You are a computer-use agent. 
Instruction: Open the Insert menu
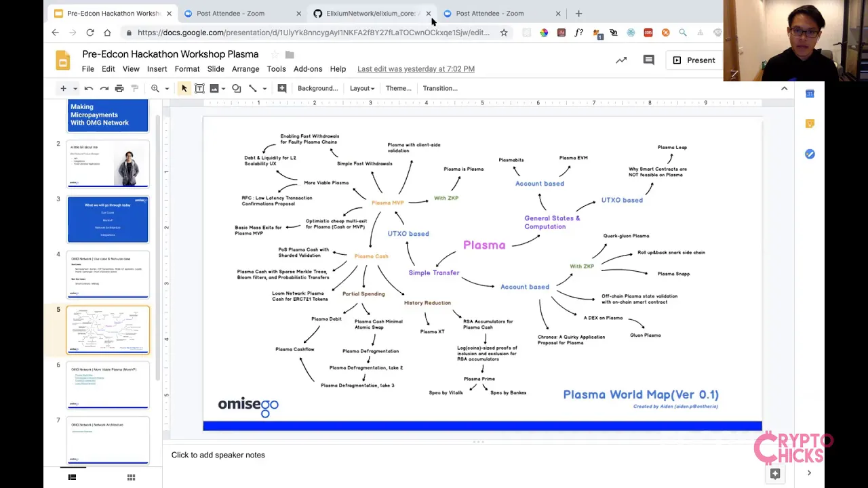point(157,69)
